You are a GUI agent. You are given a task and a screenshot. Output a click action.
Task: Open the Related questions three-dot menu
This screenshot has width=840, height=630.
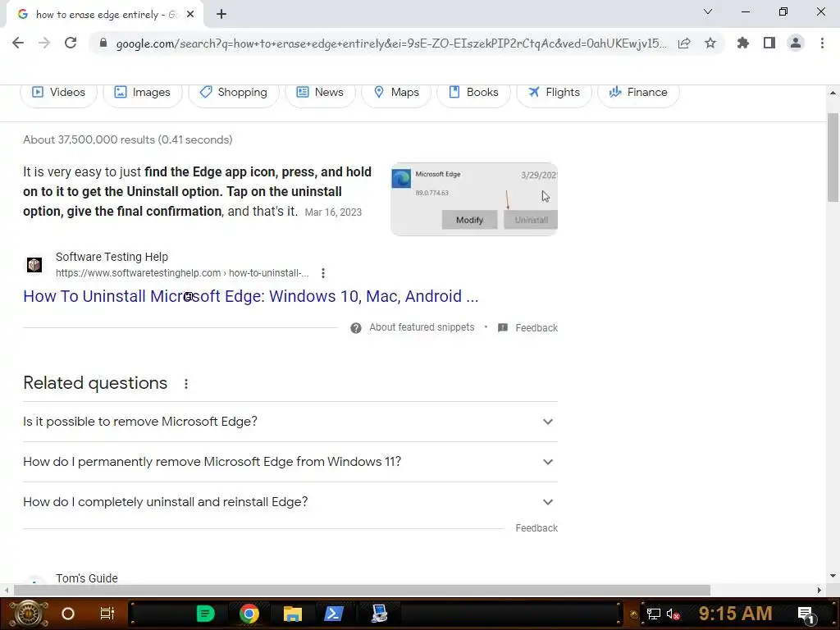186,384
